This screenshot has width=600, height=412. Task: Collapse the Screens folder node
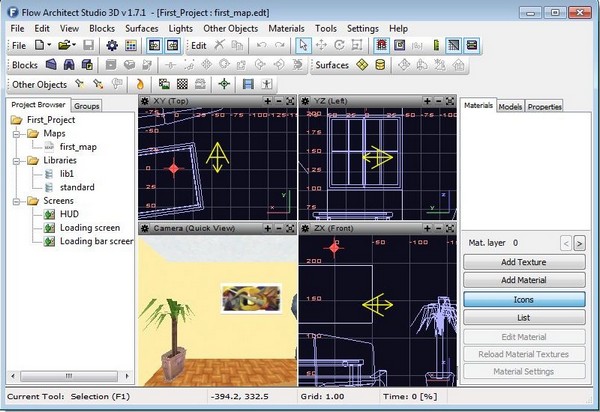(x=16, y=201)
